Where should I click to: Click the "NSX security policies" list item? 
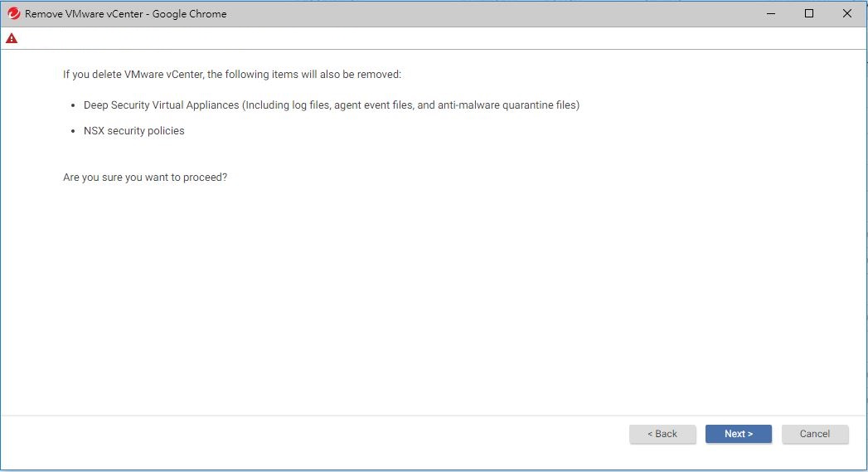tap(133, 131)
